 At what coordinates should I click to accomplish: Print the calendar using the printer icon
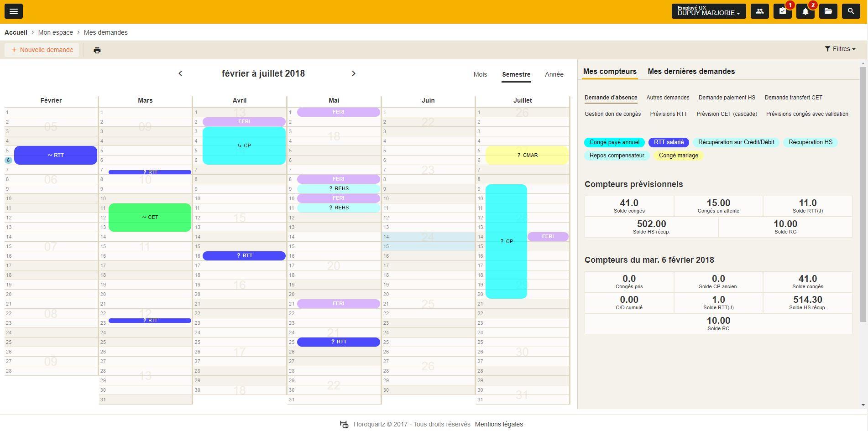97,50
